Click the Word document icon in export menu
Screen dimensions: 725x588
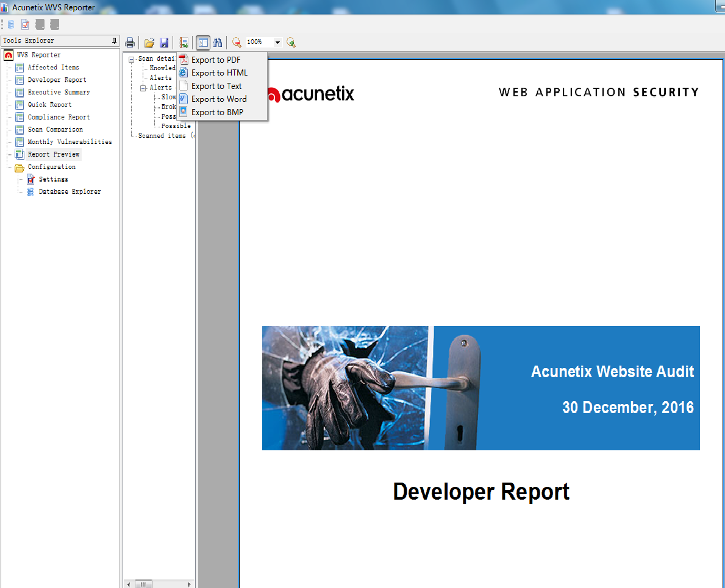click(x=184, y=99)
